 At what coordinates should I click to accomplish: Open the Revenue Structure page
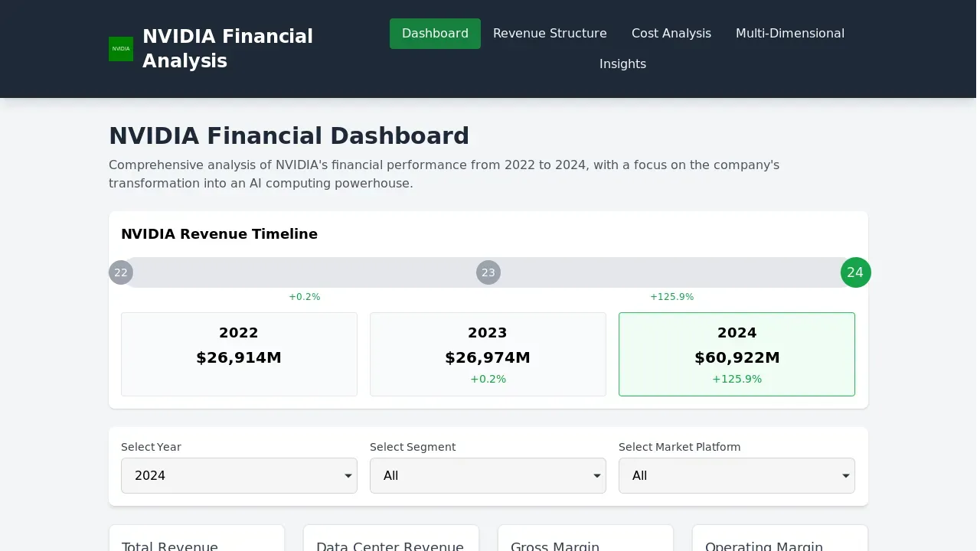click(550, 33)
